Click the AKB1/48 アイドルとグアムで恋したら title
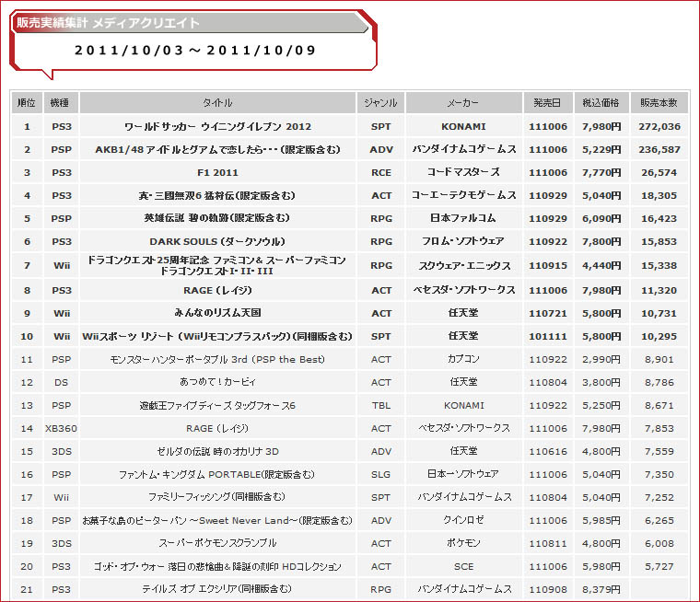Viewport: 700px width, 602px height. pos(217,149)
